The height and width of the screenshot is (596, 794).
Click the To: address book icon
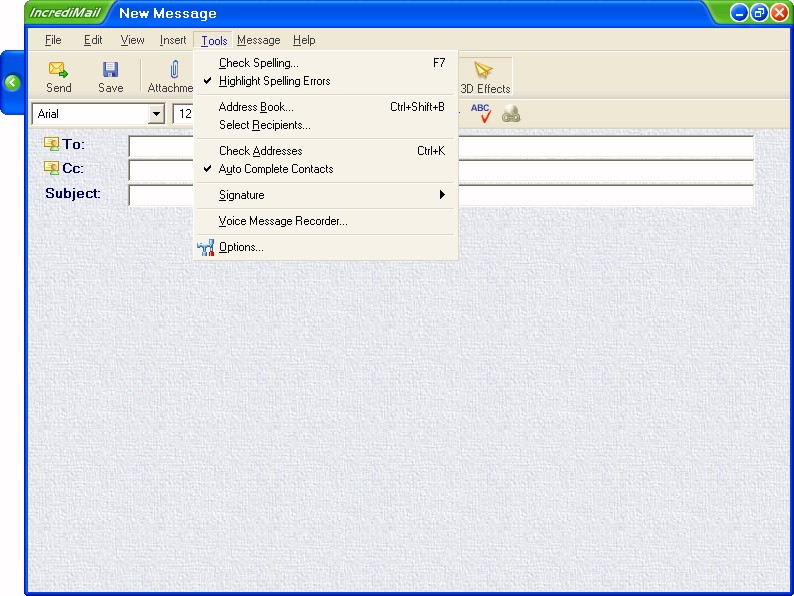click(51, 144)
